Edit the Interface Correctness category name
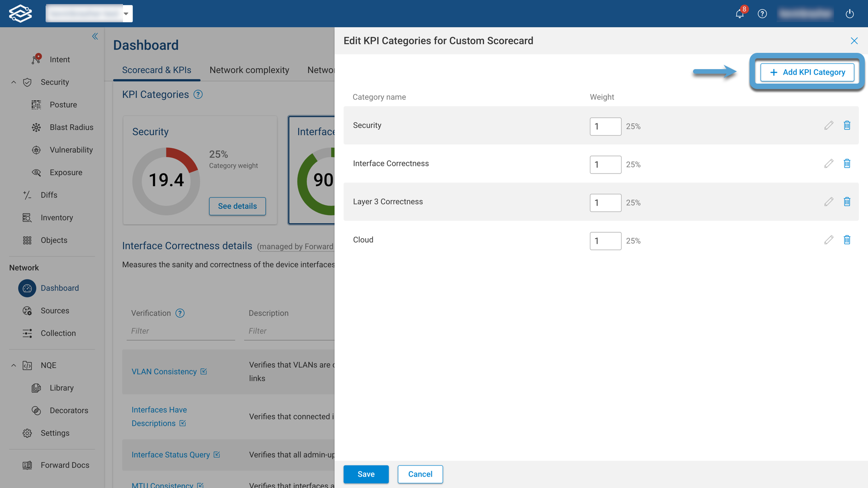The width and height of the screenshot is (868, 488). click(829, 164)
